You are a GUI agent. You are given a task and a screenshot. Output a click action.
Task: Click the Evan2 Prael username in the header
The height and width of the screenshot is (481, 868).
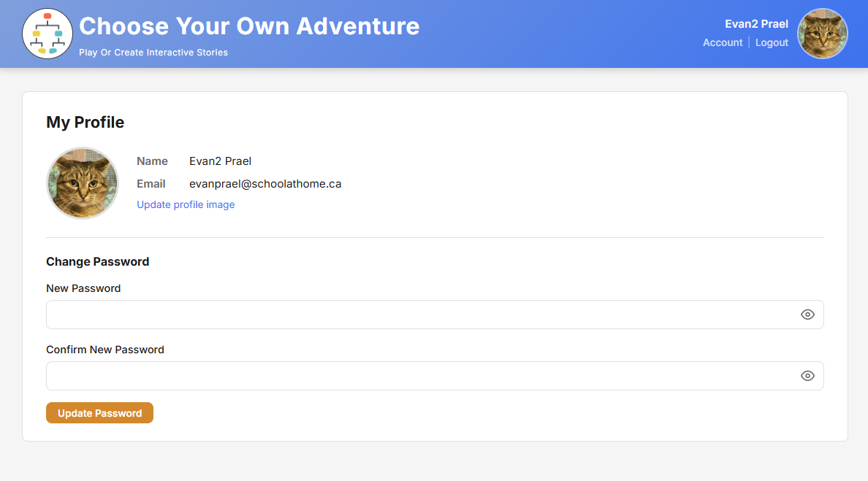(756, 23)
